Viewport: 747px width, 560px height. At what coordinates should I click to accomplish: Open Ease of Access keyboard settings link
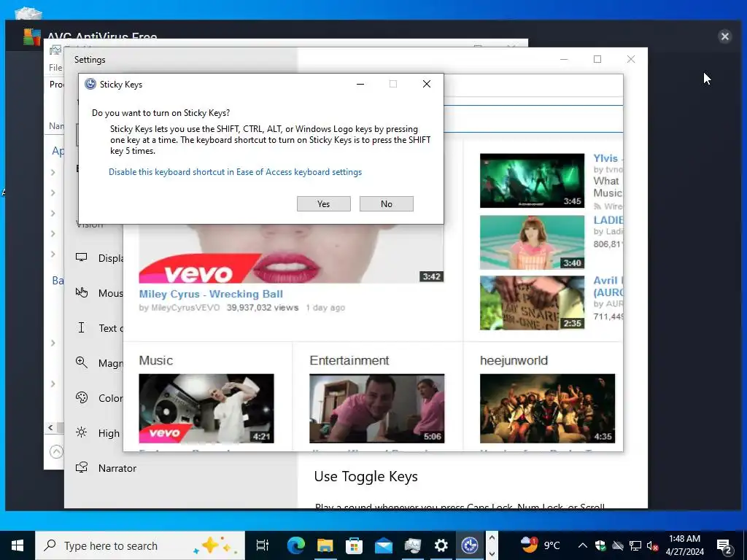tap(235, 172)
